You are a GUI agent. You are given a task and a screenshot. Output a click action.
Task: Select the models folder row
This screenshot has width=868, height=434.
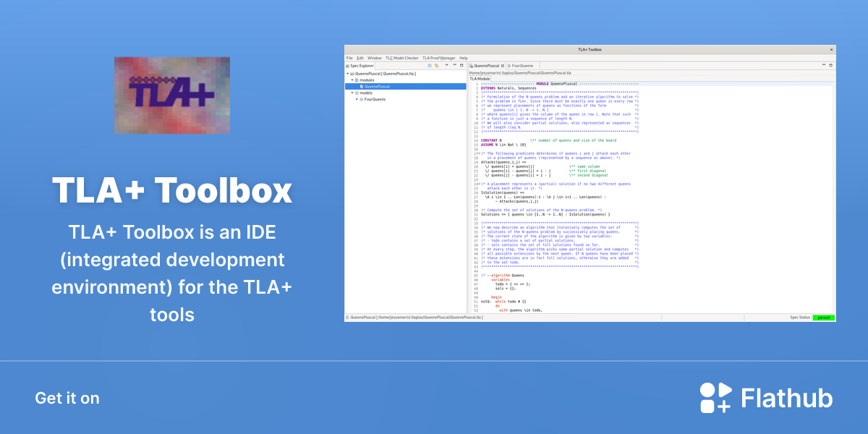pos(405,93)
